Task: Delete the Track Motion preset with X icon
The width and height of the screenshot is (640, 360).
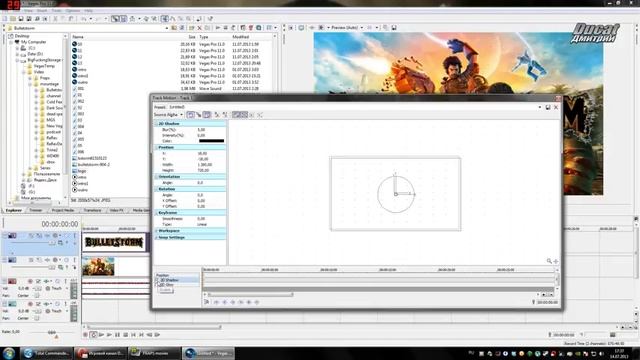Action: (x=556, y=107)
